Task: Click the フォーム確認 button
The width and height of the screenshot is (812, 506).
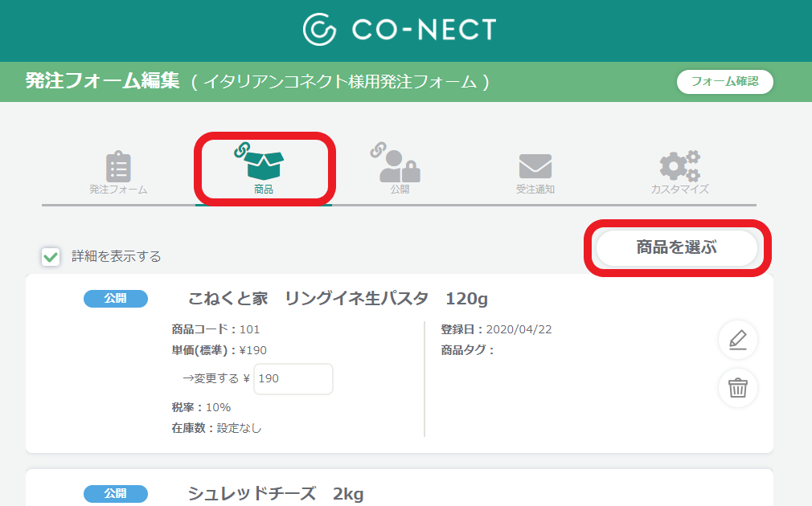Action: (x=724, y=82)
